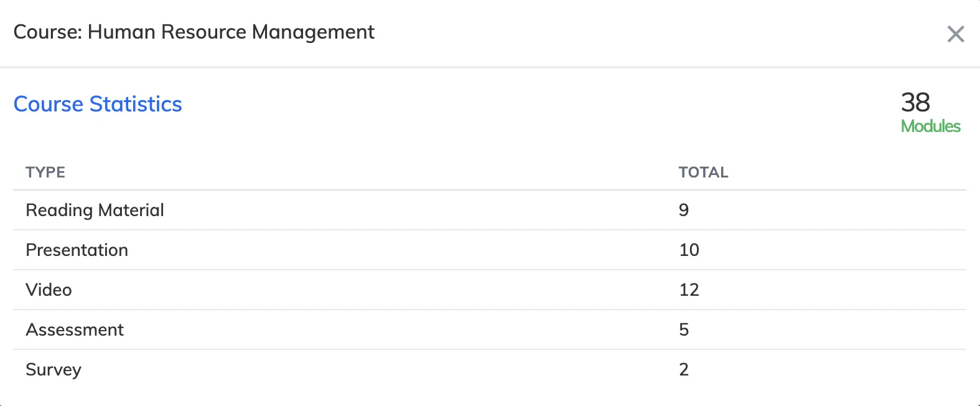Viewport: 980px width, 406px height.
Task: Click the Video total of 12
Action: (689, 290)
